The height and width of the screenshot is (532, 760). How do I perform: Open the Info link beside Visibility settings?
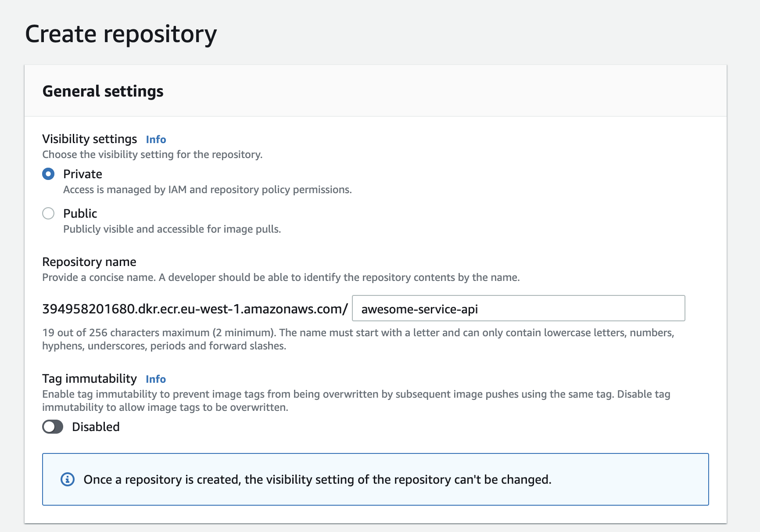click(x=156, y=139)
